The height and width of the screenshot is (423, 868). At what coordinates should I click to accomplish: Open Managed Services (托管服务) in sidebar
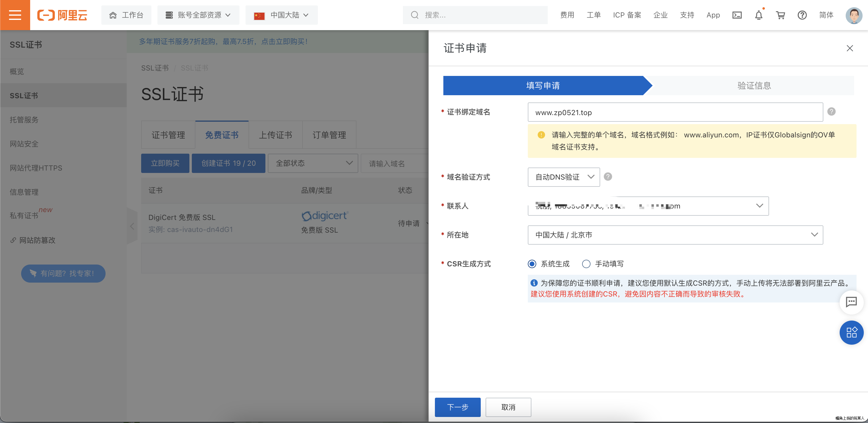[x=63, y=120]
